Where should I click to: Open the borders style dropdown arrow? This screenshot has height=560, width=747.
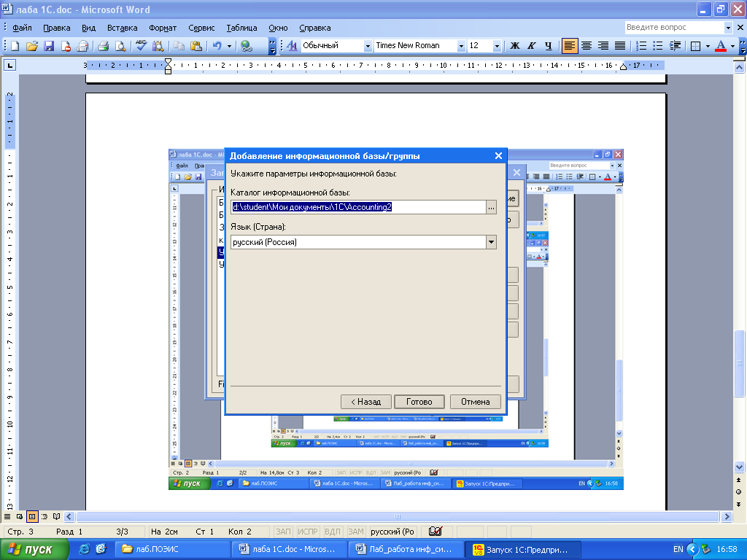pyautogui.click(x=708, y=46)
